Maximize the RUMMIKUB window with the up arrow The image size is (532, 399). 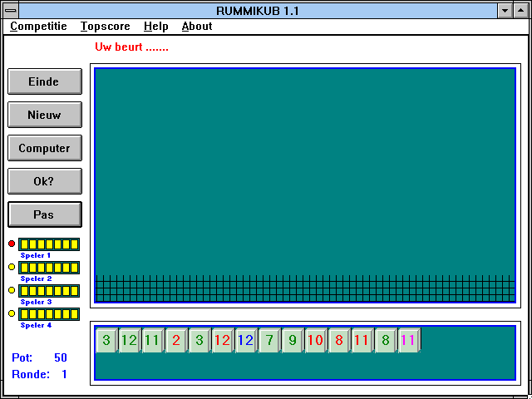pyautogui.click(x=521, y=11)
